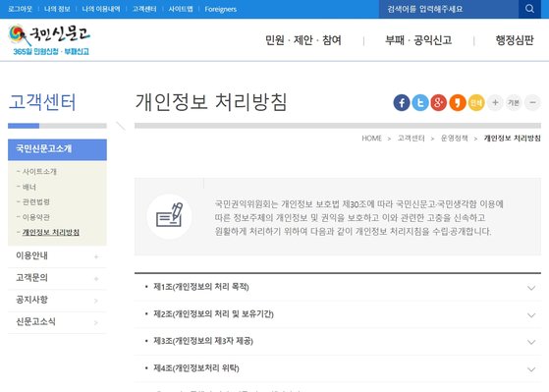549x392 pixels.
Task: Go to HOME breadcrumb
Action: [371, 139]
